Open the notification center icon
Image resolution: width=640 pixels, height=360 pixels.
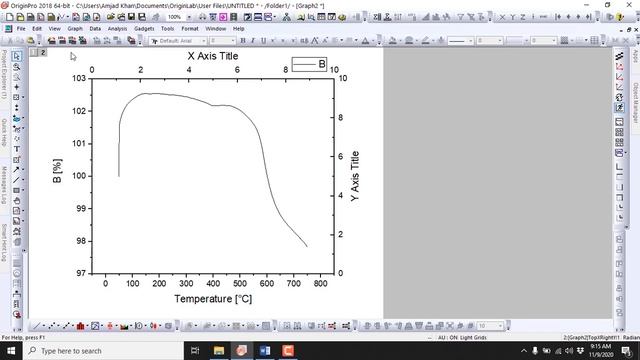point(627,351)
